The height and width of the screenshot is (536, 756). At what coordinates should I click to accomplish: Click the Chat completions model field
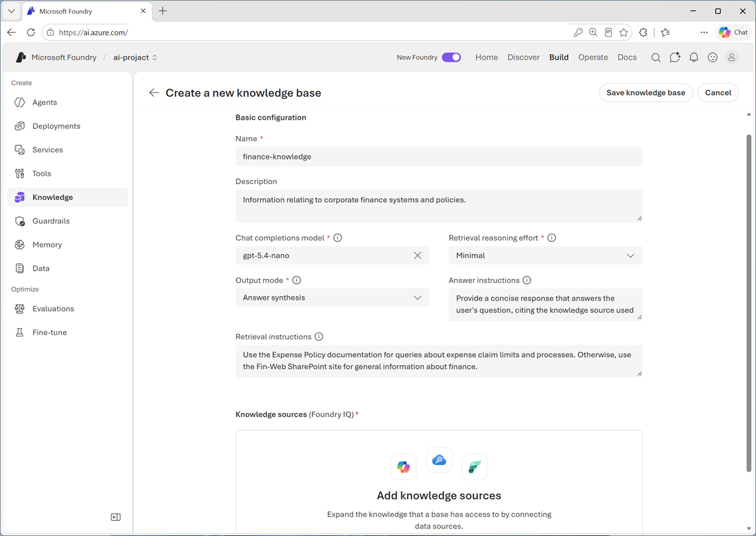pyautogui.click(x=333, y=256)
